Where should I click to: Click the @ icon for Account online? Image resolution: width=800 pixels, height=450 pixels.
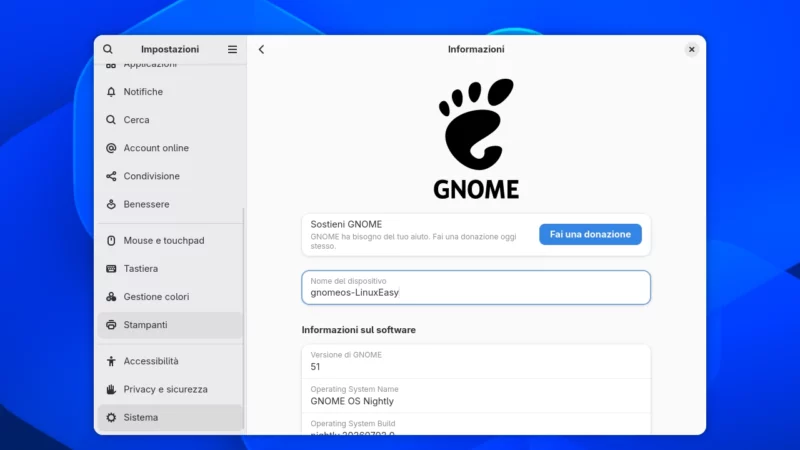pyautogui.click(x=111, y=148)
